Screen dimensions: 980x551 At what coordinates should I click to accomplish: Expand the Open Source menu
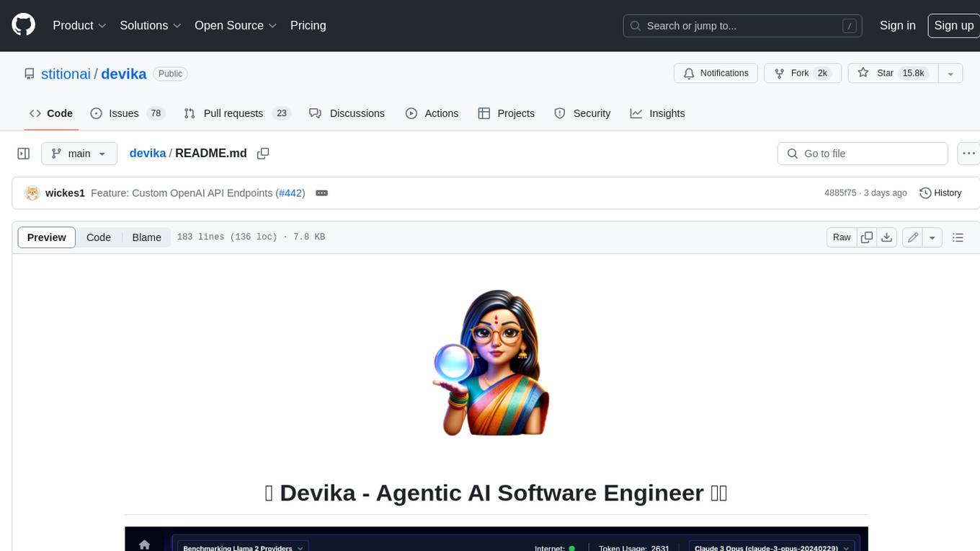pyautogui.click(x=236, y=25)
